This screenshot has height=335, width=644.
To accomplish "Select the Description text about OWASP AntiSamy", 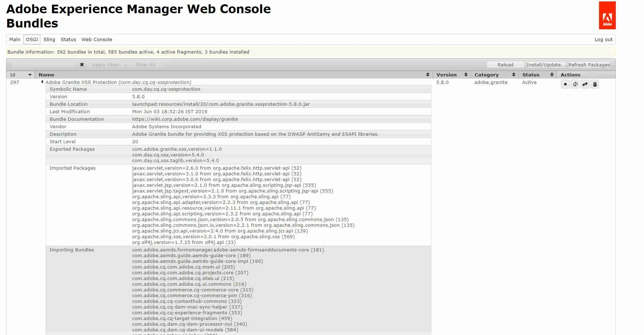I will 255,134.
